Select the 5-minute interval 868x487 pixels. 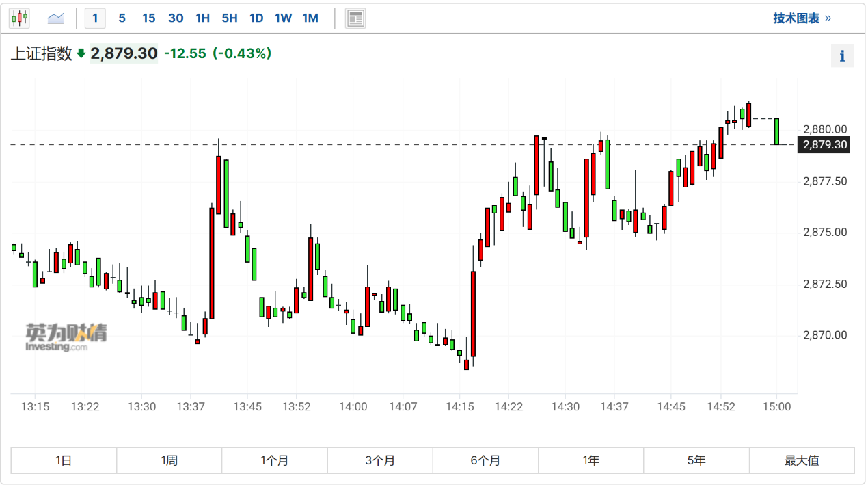(122, 18)
